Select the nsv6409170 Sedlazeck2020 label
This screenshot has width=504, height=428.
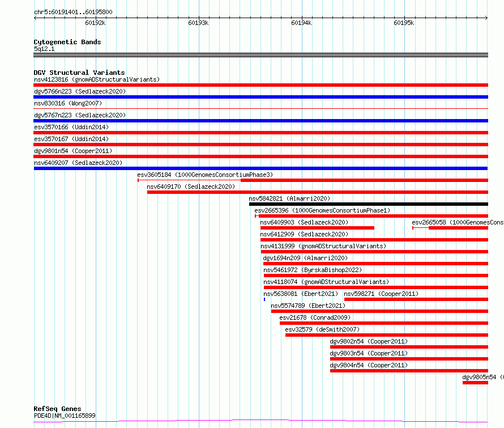[x=191, y=187]
